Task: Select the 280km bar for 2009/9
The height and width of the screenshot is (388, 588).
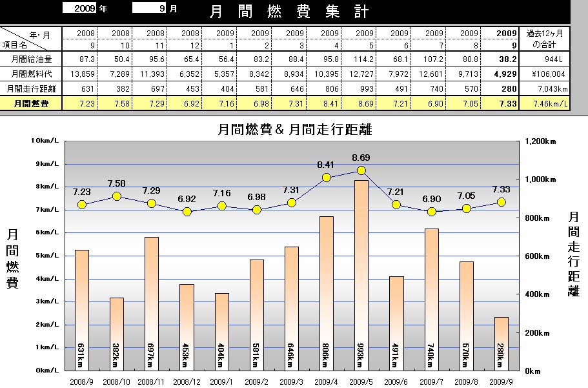Action: tap(502, 343)
